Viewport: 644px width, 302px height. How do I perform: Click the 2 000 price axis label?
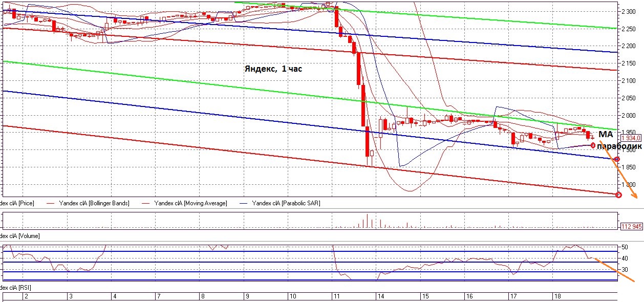click(628, 116)
